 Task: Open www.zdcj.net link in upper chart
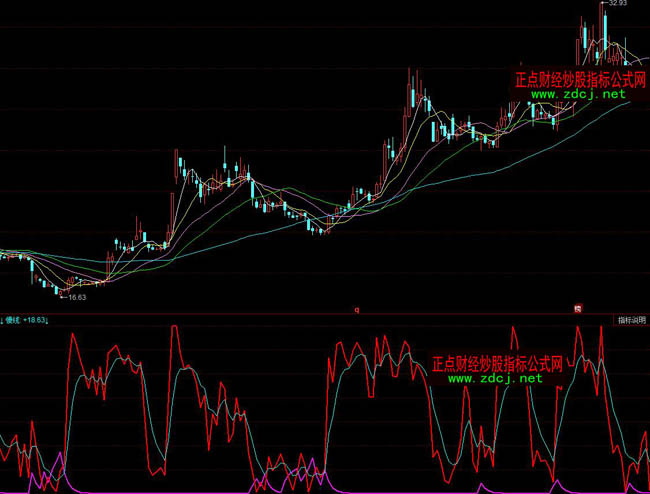(578, 94)
